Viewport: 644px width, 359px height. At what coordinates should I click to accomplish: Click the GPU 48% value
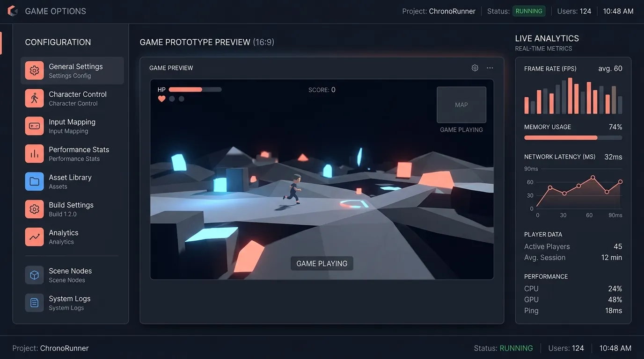tap(615, 299)
